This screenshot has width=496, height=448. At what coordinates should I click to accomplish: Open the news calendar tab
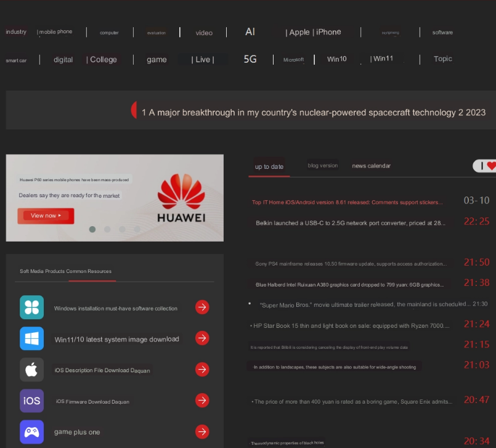pyautogui.click(x=372, y=166)
